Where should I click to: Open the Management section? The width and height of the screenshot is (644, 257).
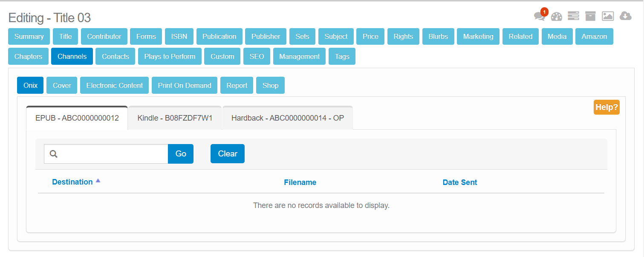(x=299, y=56)
